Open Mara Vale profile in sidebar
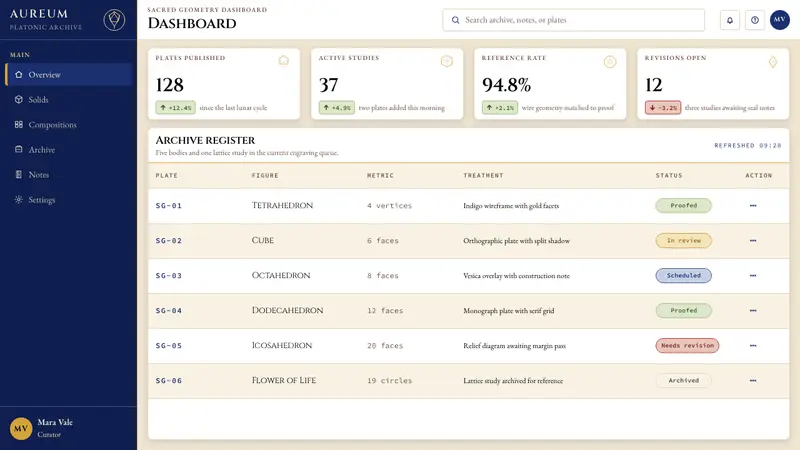The height and width of the screenshot is (450, 800). point(68,428)
